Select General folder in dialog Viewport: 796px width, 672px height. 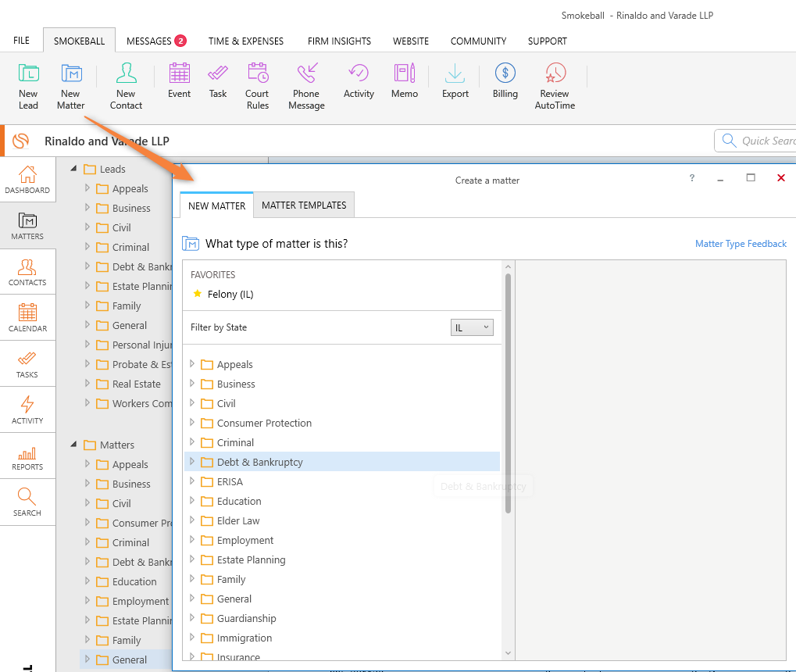coord(234,599)
